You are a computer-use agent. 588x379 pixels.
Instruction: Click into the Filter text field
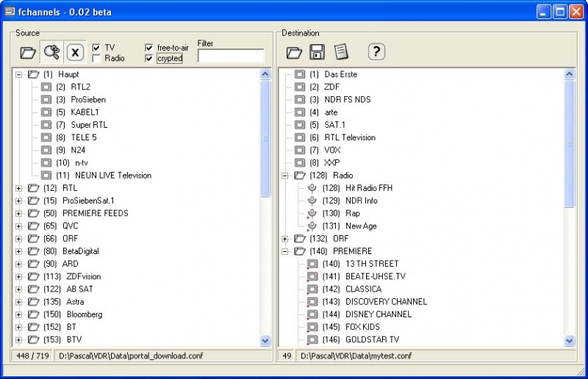pyautogui.click(x=230, y=56)
